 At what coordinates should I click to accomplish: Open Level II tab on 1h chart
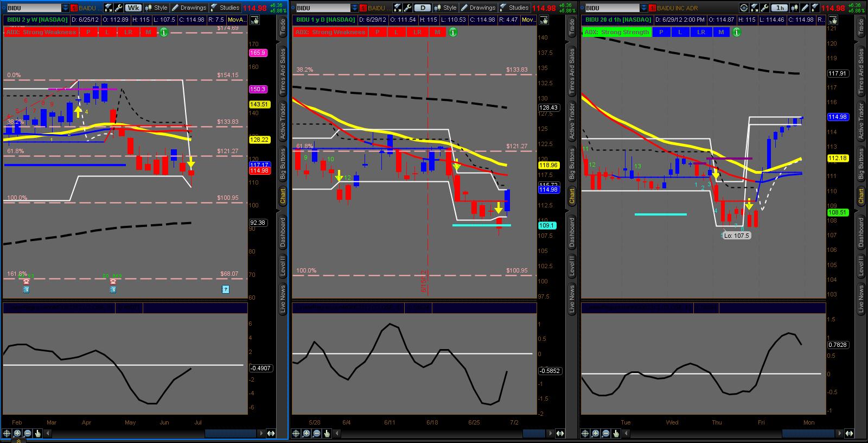861,265
